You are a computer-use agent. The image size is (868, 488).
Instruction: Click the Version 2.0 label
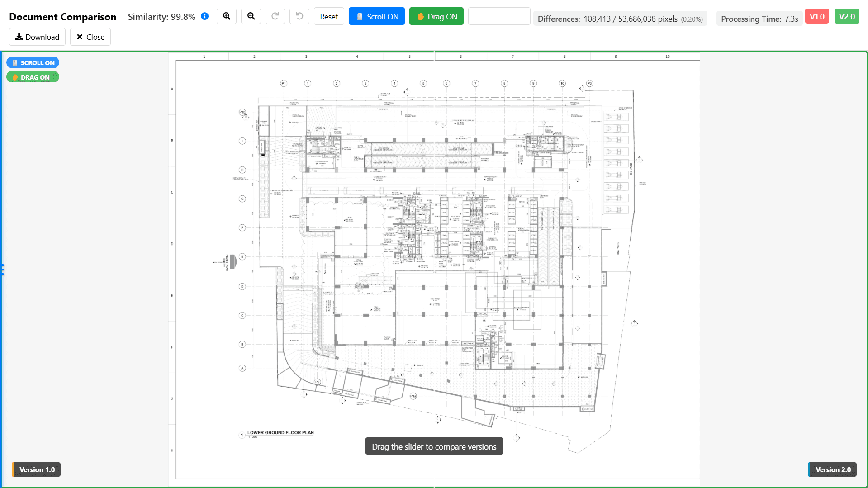pyautogui.click(x=832, y=469)
